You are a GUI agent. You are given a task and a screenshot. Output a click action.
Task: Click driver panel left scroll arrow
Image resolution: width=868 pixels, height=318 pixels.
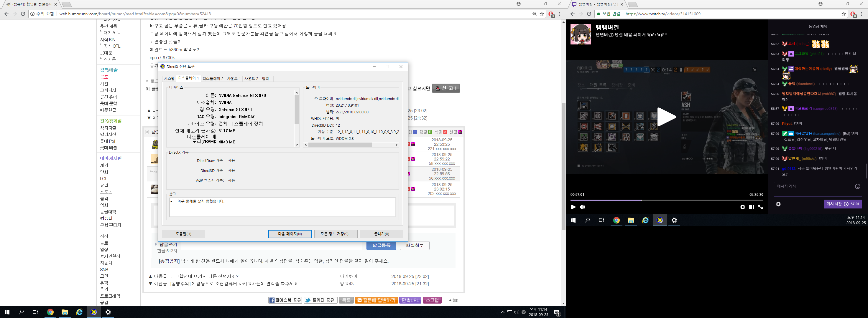point(306,145)
